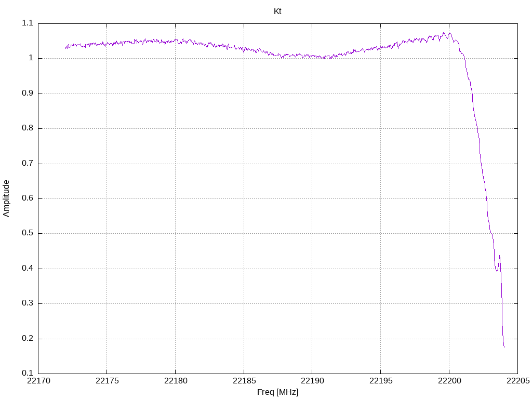
Task: Click the y-axis tick label '0.4'
Action: 28,269
